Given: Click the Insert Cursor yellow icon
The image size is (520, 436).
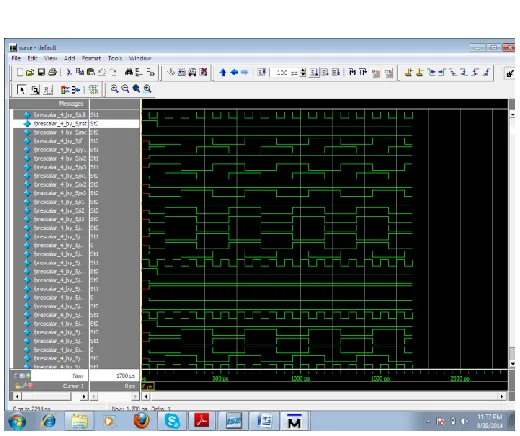Looking at the screenshot, I should pos(408,72).
